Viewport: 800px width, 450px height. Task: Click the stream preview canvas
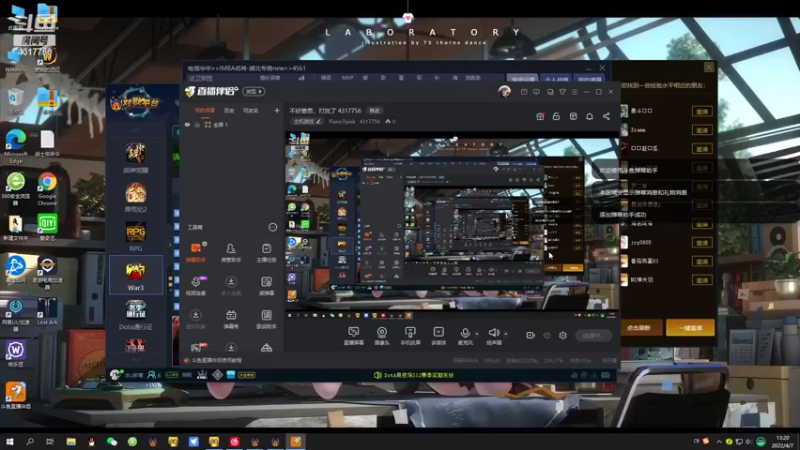(452, 226)
